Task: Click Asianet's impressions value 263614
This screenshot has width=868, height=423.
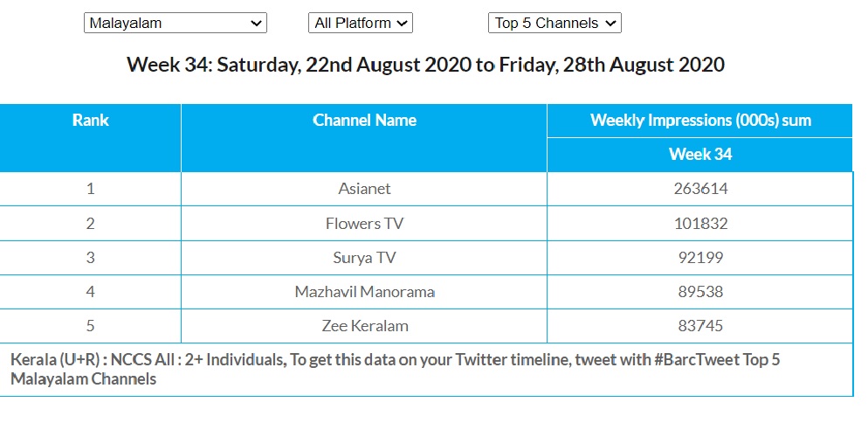Action: (x=700, y=189)
